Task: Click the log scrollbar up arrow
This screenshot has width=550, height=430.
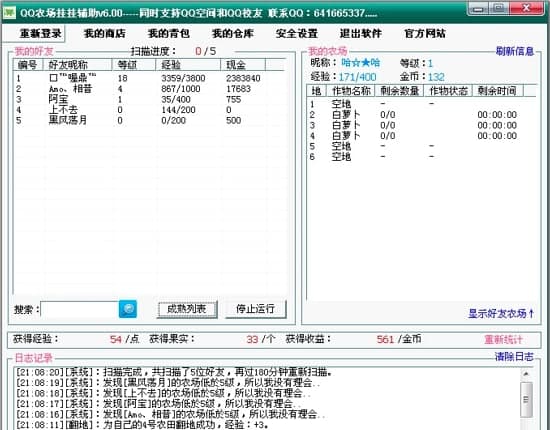Action: (x=526, y=374)
